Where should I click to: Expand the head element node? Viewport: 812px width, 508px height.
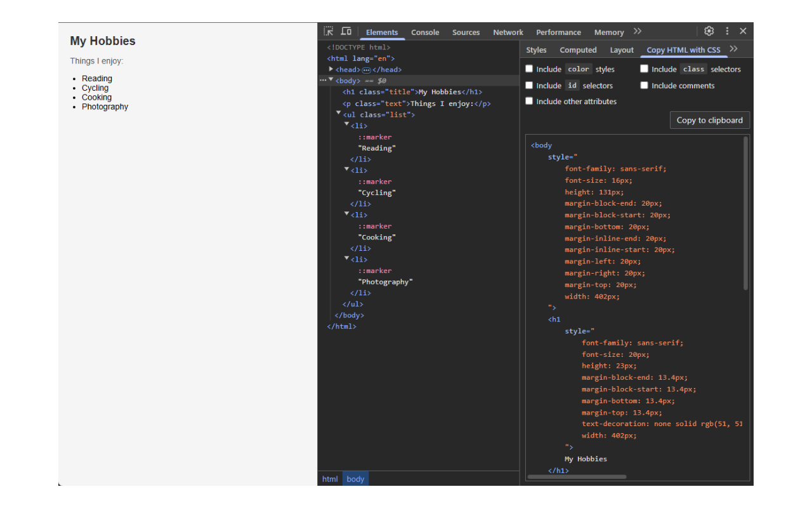point(331,69)
